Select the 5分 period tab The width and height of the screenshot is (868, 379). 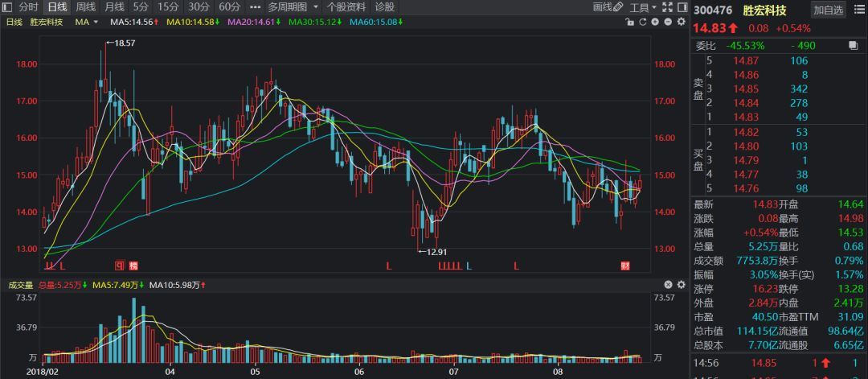coord(141,7)
